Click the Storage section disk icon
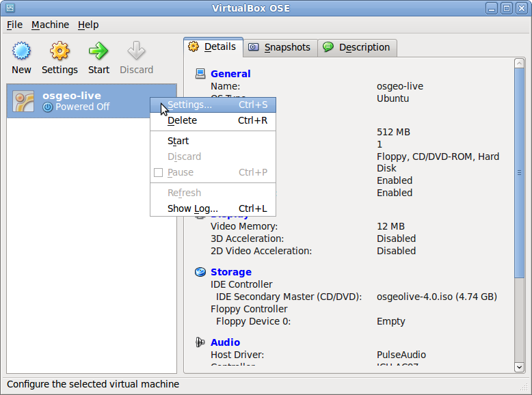 (x=200, y=272)
